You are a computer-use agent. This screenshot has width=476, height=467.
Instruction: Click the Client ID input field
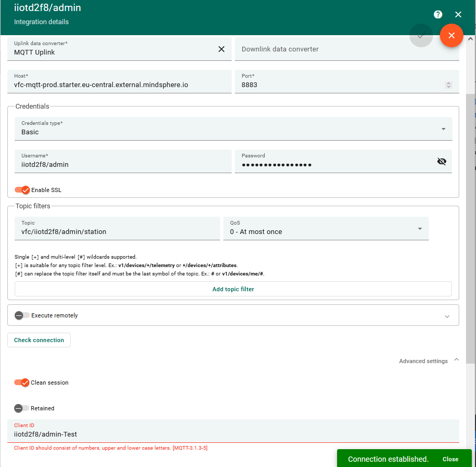click(231, 434)
